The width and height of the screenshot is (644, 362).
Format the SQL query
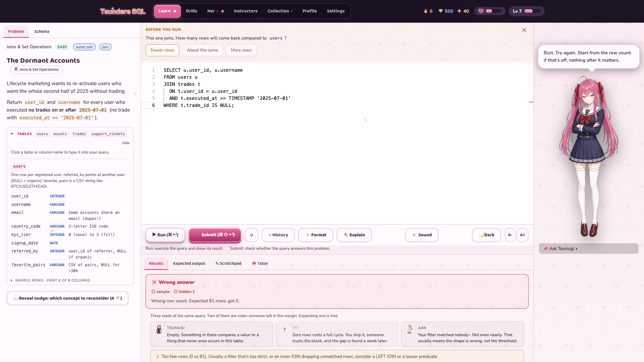(316, 235)
